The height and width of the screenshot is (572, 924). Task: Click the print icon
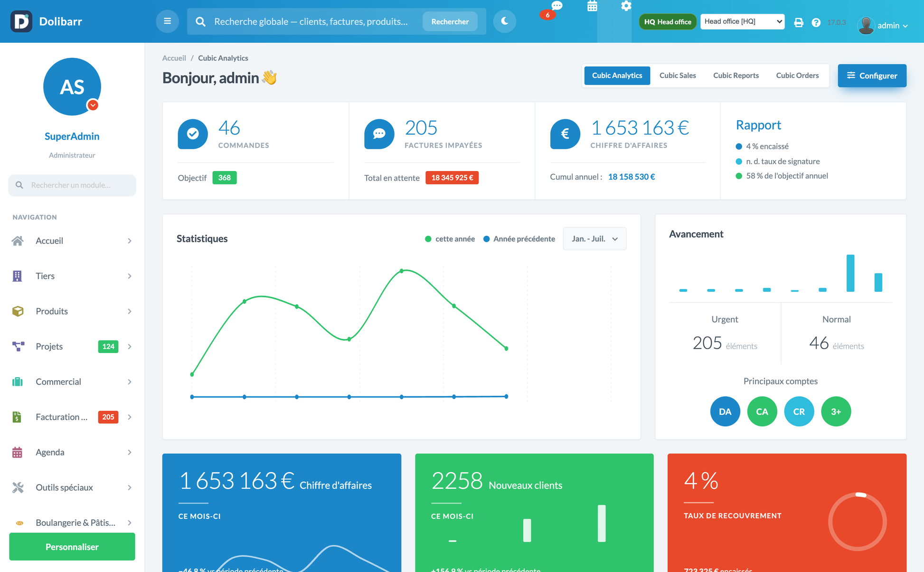coord(799,22)
